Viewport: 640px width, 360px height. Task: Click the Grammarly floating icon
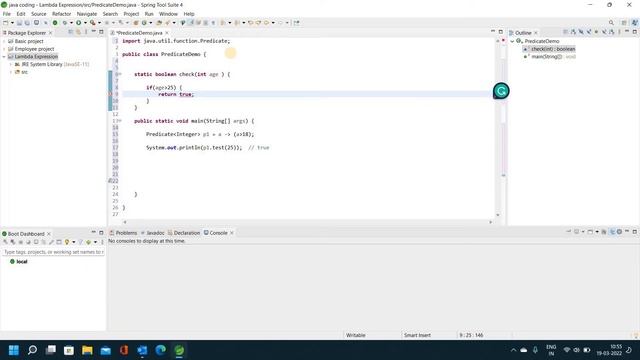tap(501, 91)
